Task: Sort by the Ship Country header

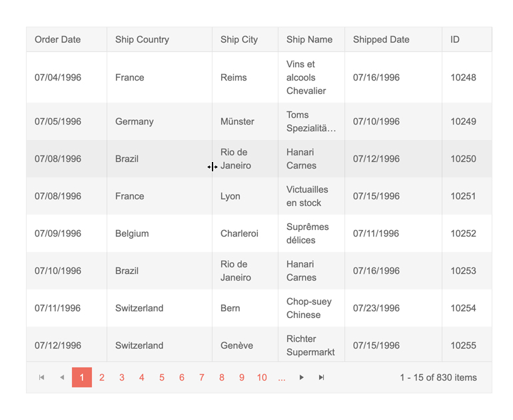Action: (x=142, y=39)
